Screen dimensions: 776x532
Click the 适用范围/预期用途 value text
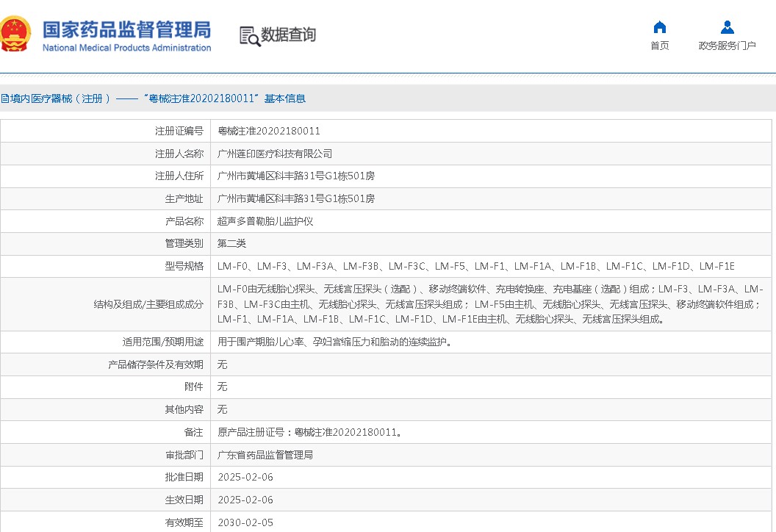pyautogui.click(x=334, y=342)
